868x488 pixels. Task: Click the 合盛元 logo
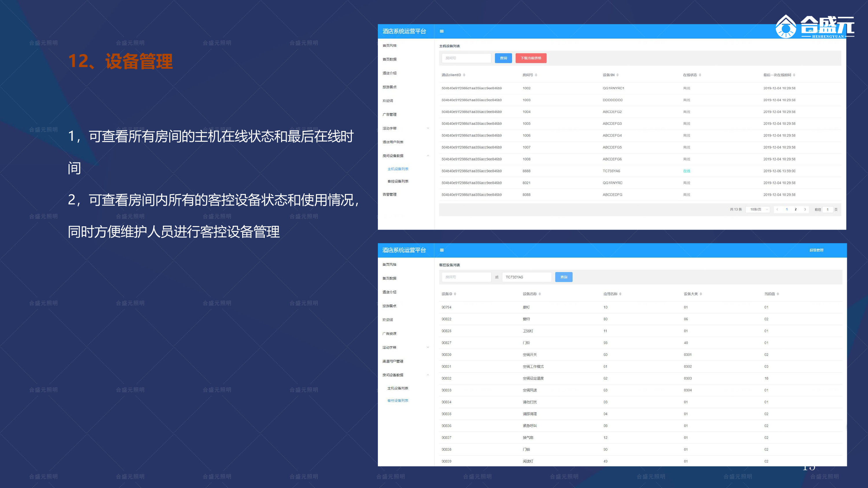point(814,27)
